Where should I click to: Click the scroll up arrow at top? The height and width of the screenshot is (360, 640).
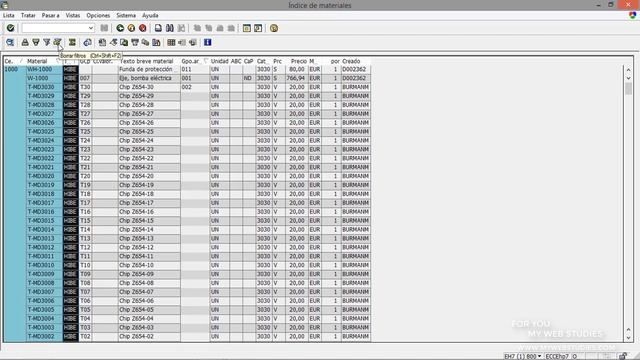(629, 70)
